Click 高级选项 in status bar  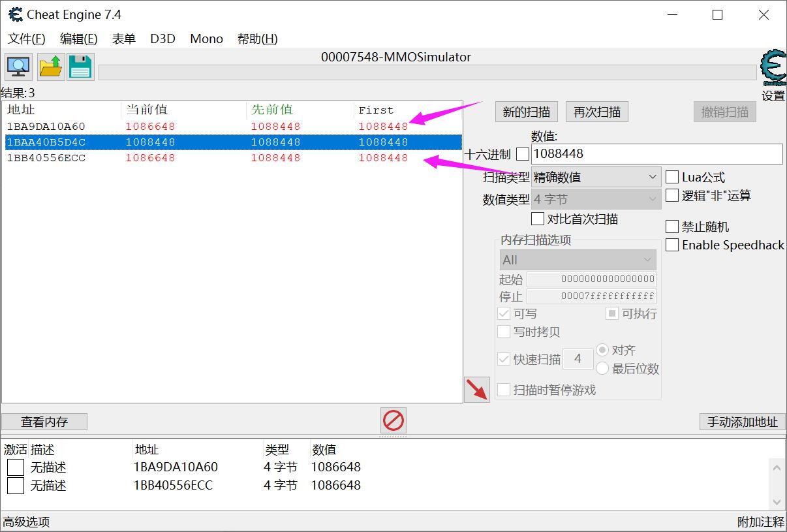click(x=26, y=522)
